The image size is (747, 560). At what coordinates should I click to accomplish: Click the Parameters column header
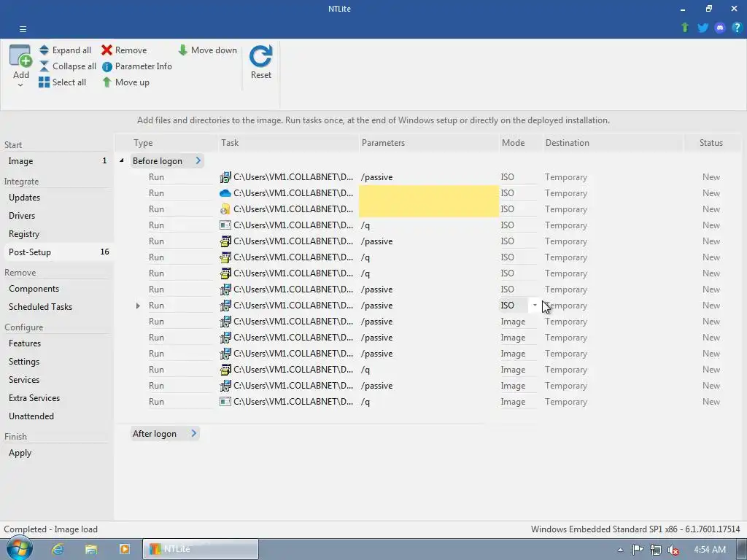click(x=429, y=143)
